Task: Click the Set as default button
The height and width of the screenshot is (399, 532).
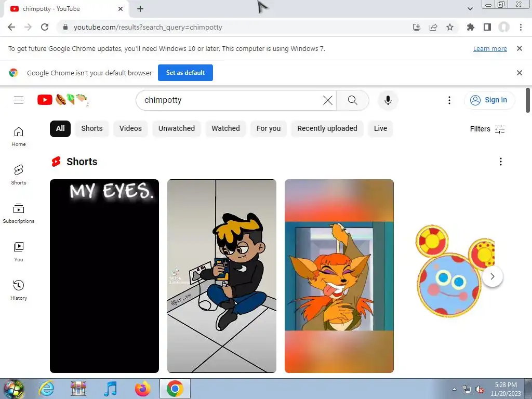Action: [x=185, y=73]
